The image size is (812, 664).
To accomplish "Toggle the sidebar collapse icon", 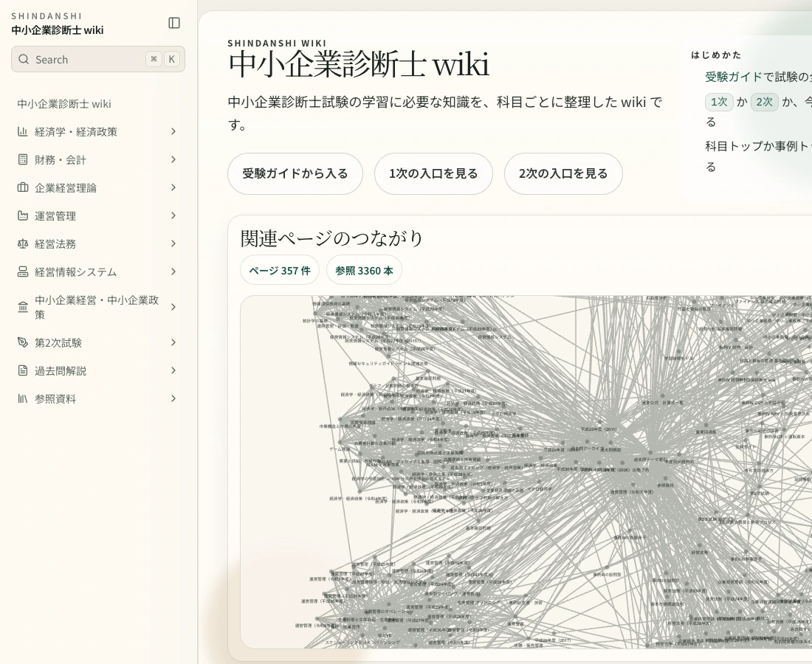I will pos(174,23).
